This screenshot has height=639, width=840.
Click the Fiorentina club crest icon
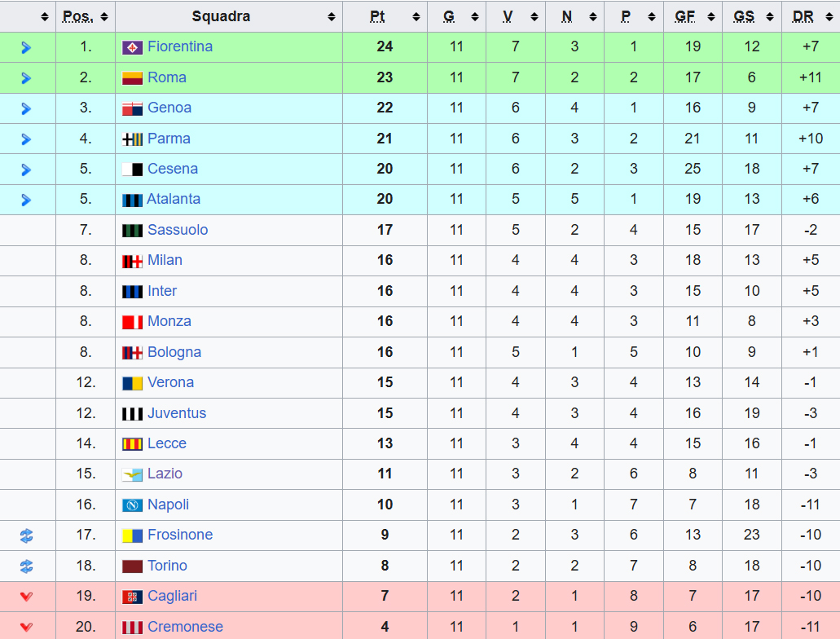coord(132,47)
